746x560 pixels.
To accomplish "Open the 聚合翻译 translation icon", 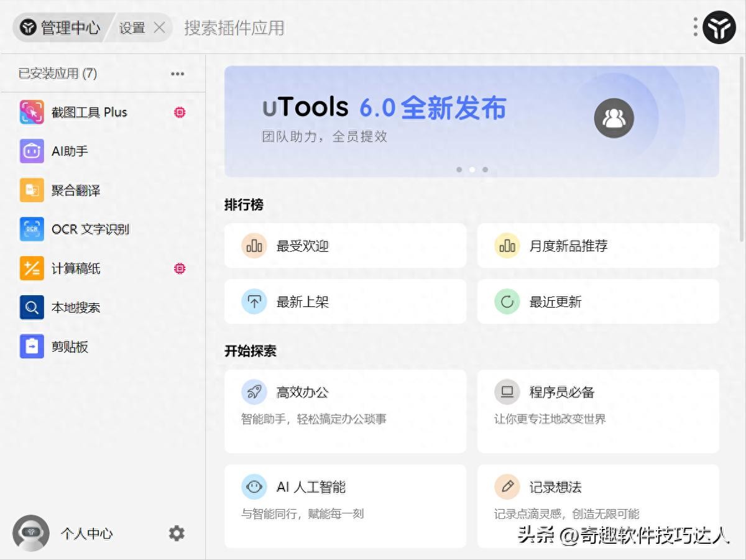I will pyautogui.click(x=32, y=190).
